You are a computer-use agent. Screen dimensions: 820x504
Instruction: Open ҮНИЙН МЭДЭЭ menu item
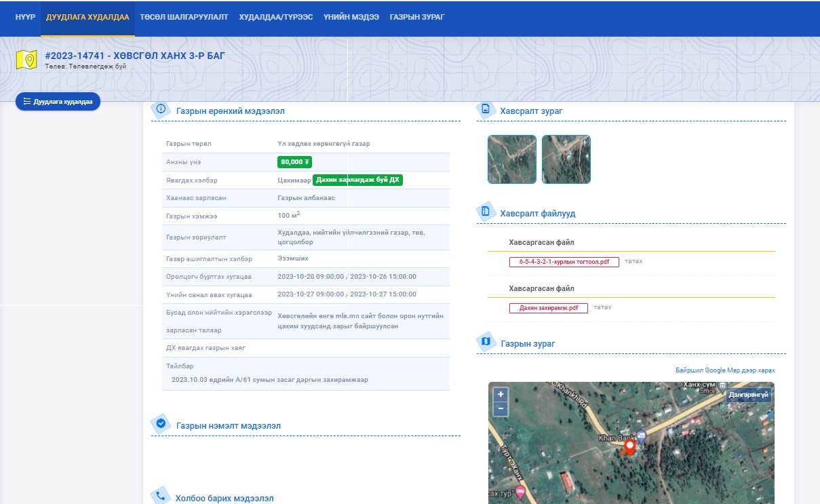[351, 16]
